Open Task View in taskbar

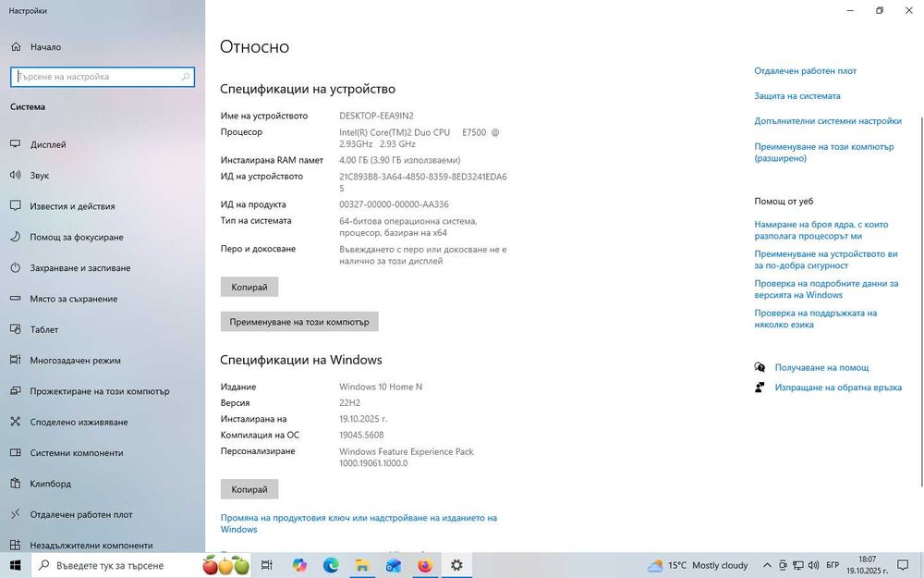pyautogui.click(x=266, y=565)
